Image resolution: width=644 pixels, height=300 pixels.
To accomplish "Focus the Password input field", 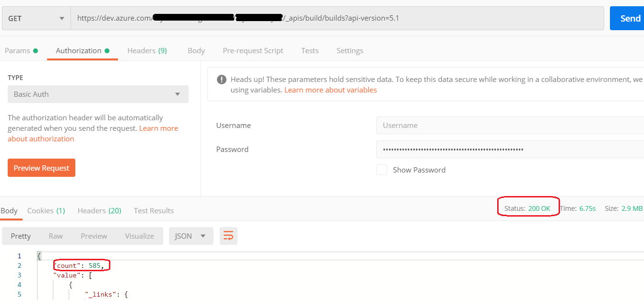I will click(509, 150).
